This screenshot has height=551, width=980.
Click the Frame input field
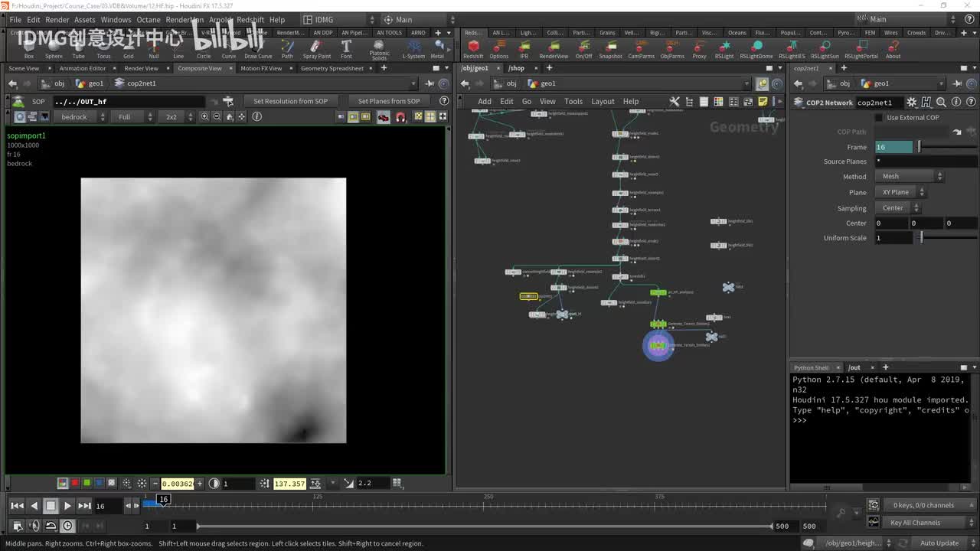tap(893, 147)
